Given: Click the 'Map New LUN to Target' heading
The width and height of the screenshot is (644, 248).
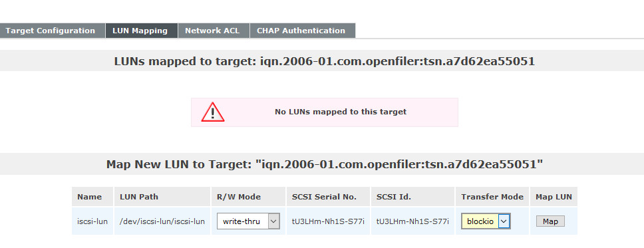Looking at the screenshot, I should point(325,164).
